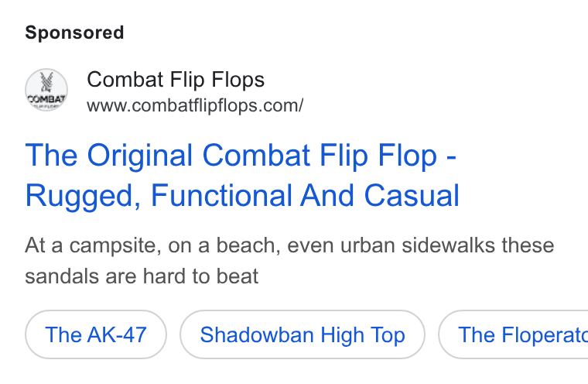Visit the advertiser via the COMBAT favicon
The image size is (588, 384).
46,90
